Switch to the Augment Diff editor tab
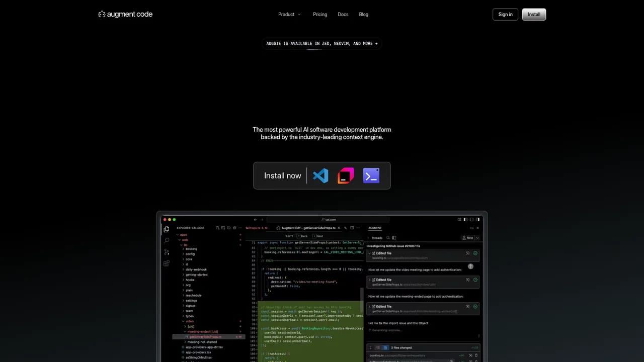The height and width of the screenshot is (362, 644). (306, 228)
